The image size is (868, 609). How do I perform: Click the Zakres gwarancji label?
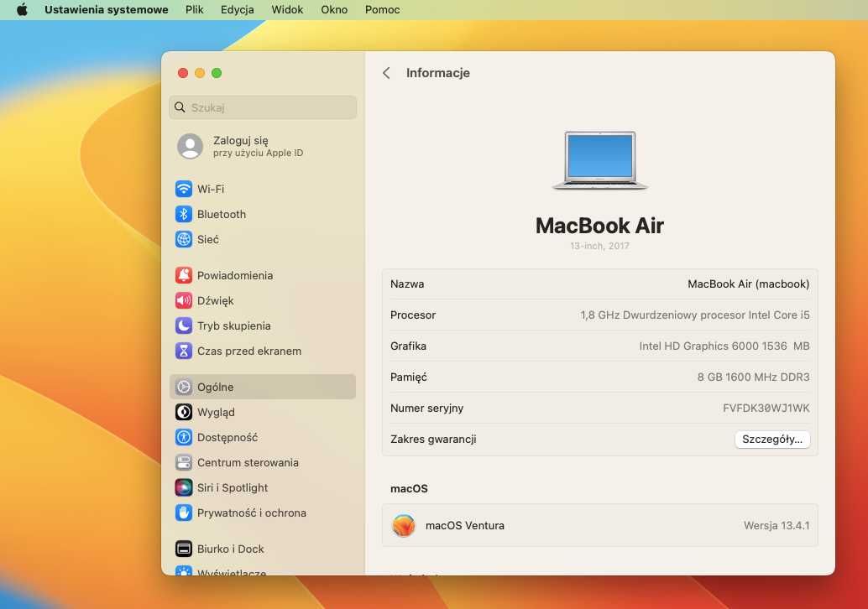click(433, 440)
